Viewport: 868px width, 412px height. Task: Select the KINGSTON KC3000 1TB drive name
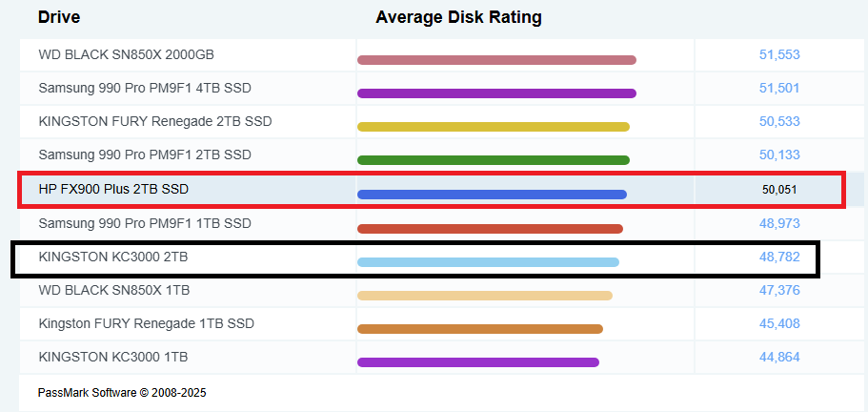pyautogui.click(x=113, y=358)
